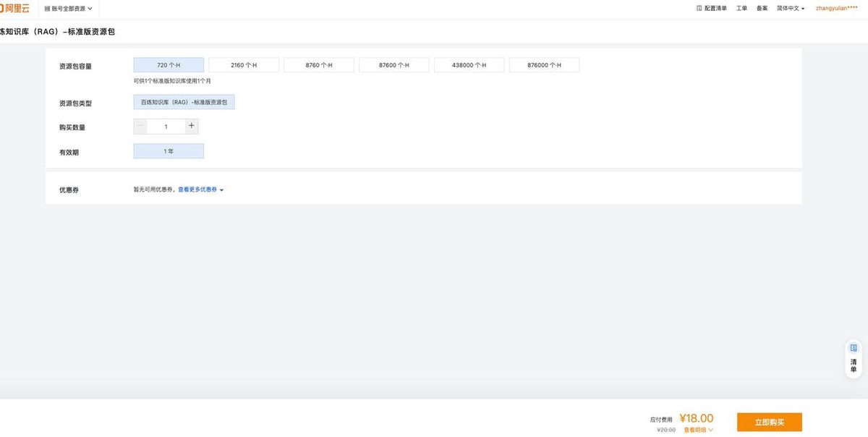Expand the 简体中文 language dropdown

click(791, 9)
